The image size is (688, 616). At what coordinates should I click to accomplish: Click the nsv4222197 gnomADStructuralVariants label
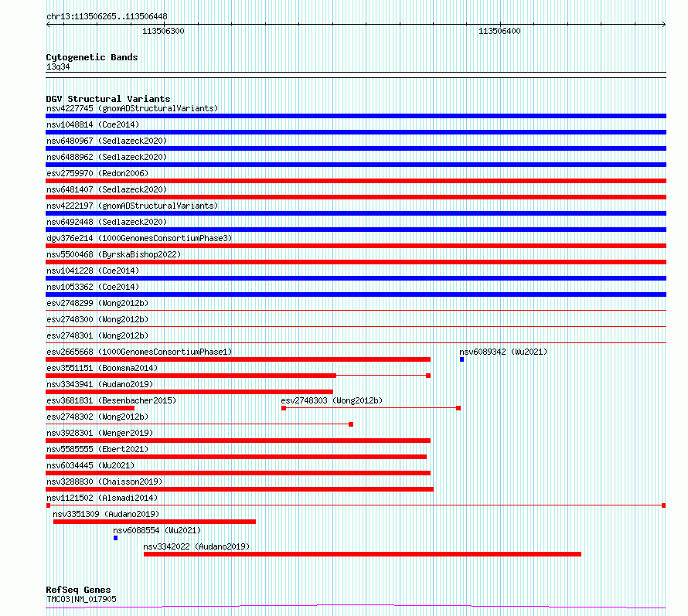click(132, 206)
